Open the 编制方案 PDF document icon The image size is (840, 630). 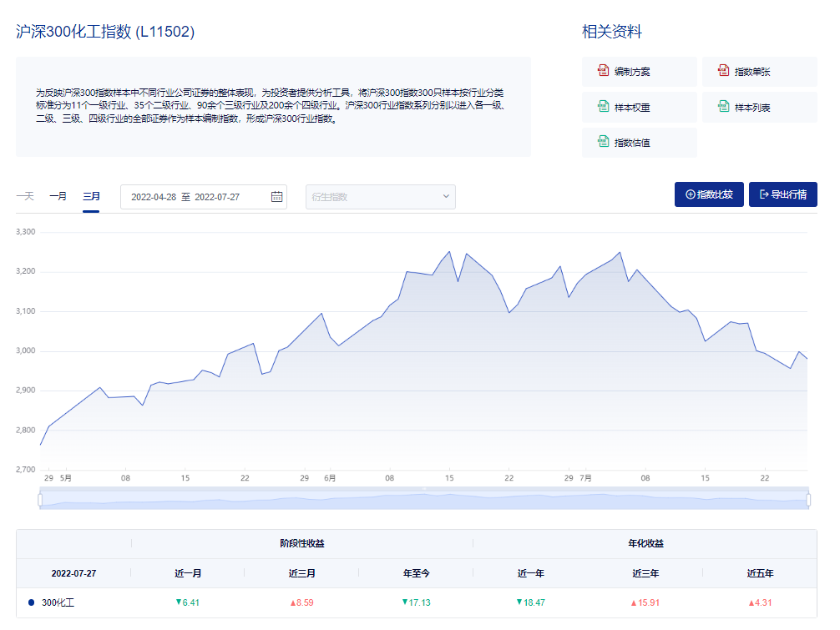603,72
